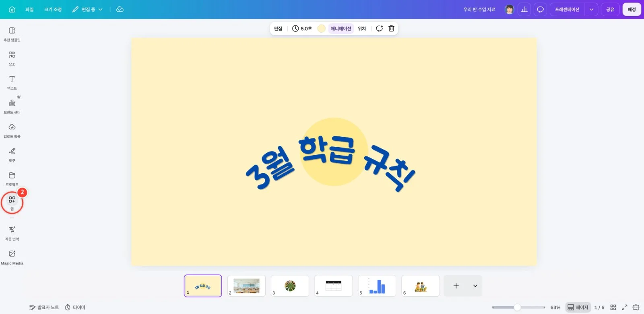Select the curved text 학급

pos(327,150)
